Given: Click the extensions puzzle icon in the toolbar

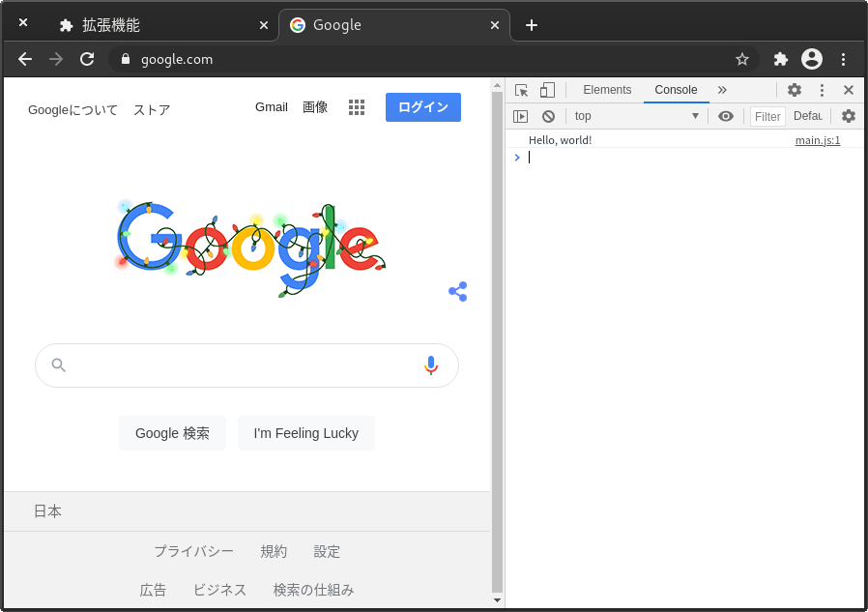Looking at the screenshot, I should [779, 59].
